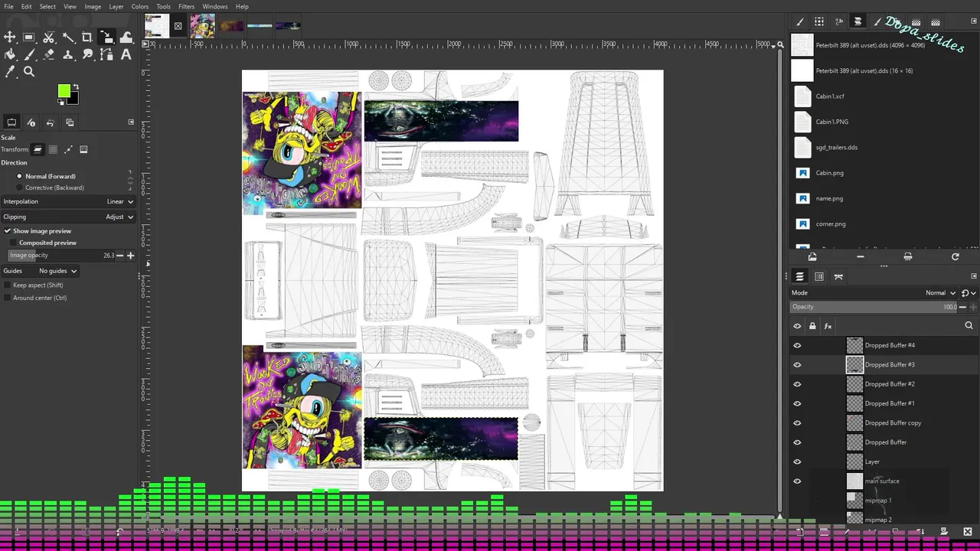Viewport: 980px width, 551px height.
Task: Open Edit menu
Action: tap(27, 7)
